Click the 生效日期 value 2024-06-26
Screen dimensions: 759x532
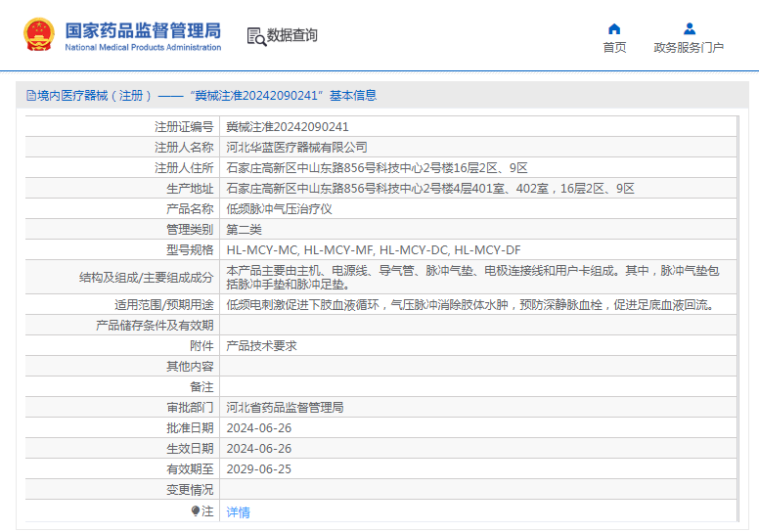[259, 449]
